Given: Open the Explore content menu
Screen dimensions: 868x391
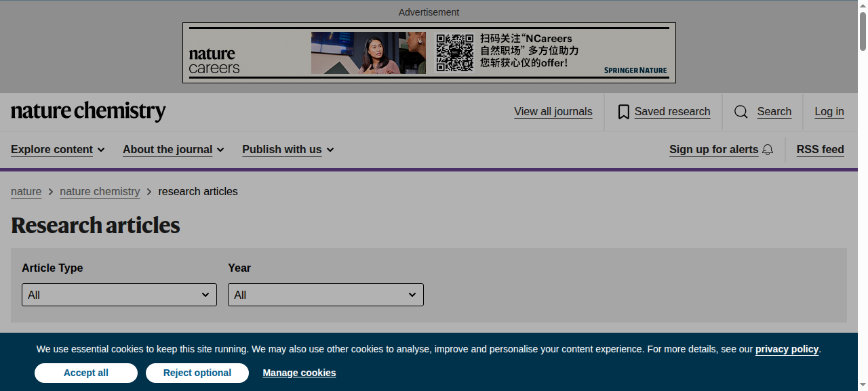Looking at the screenshot, I should click(x=58, y=150).
